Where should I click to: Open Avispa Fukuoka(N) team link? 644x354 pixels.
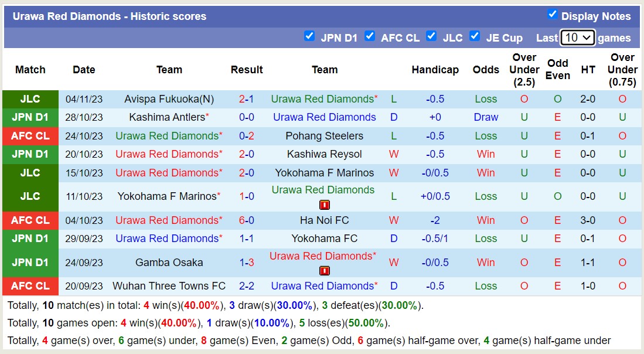169,99
